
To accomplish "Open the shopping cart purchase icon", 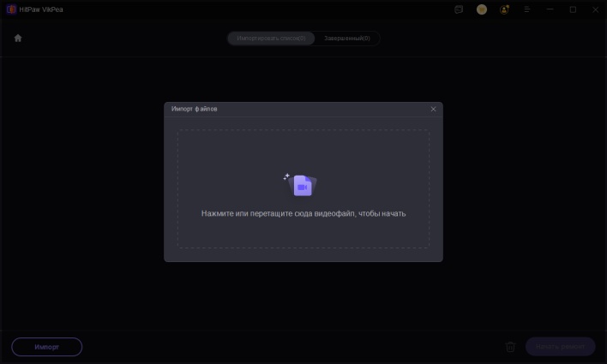I will (482, 9).
